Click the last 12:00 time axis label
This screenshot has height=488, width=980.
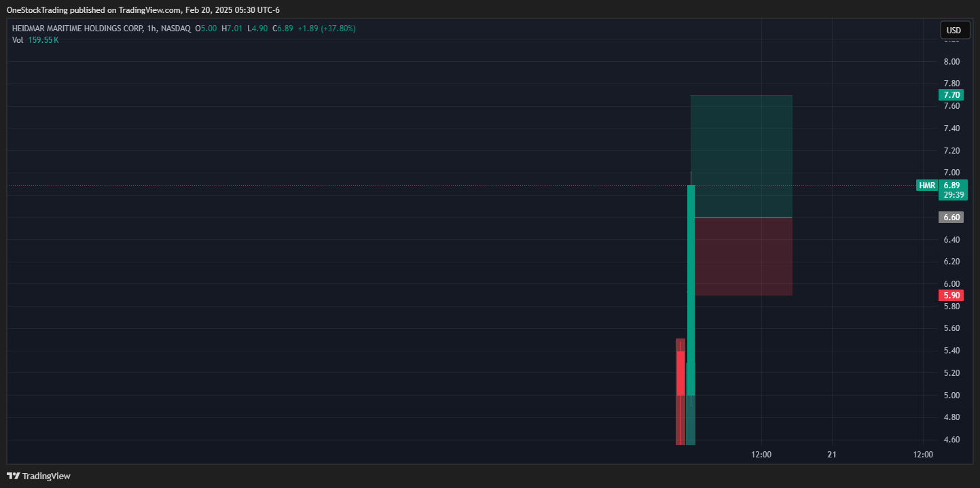(x=923, y=455)
